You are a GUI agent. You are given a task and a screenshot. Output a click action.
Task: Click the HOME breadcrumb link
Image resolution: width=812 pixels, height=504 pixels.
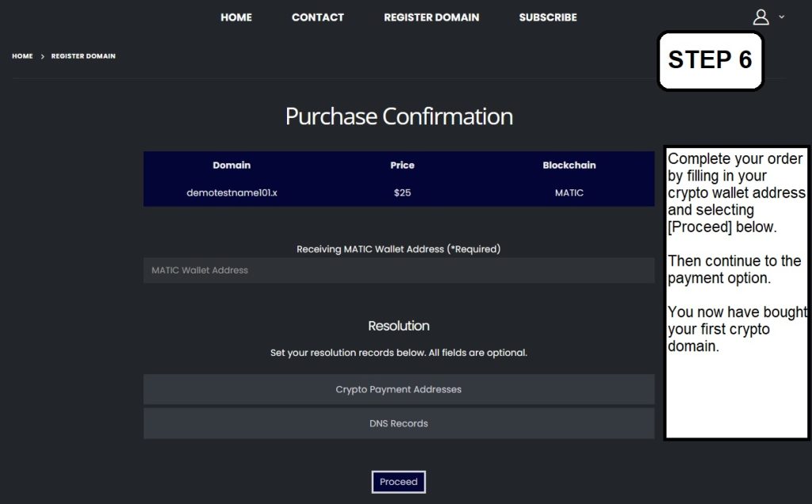(x=22, y=56)
